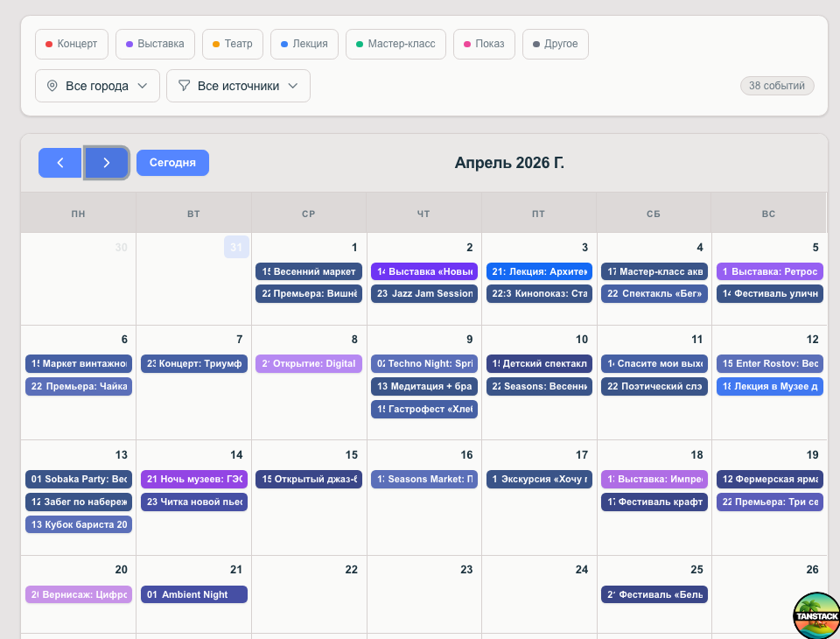
Task: Open the TanStack logo in the bottom corner
Action: point(815,615)
